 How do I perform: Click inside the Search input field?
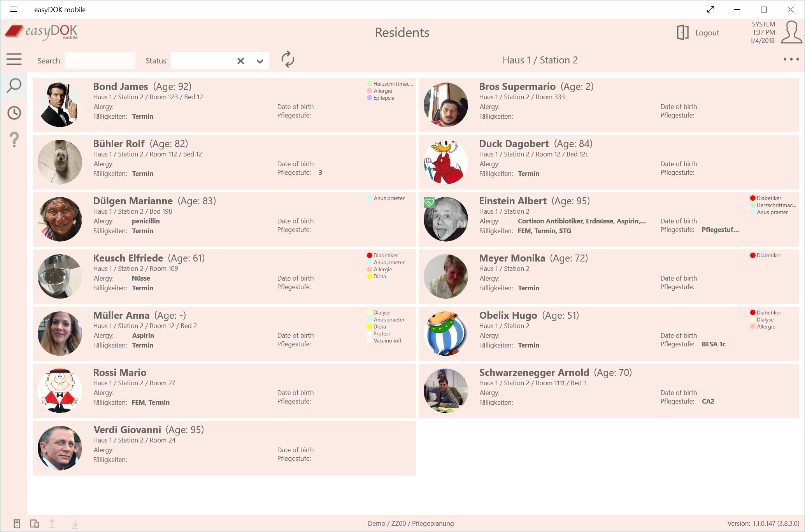tap(100, 61)
